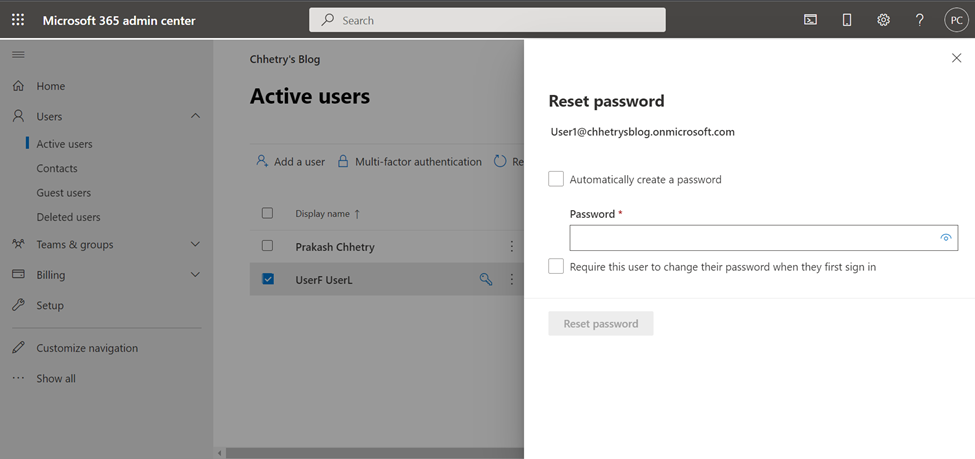Click the Display name column header

(x=322, y=213)
